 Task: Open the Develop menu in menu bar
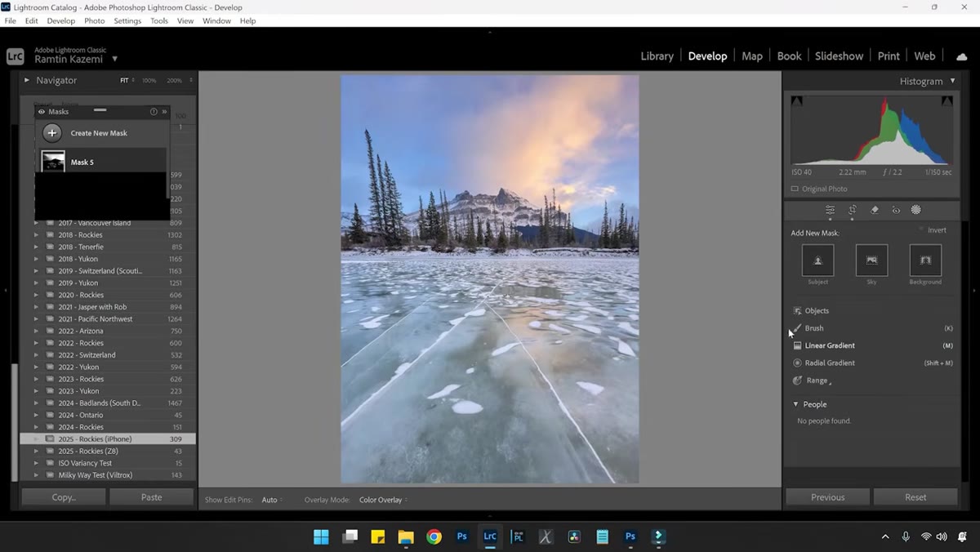(x=61, y=21)
